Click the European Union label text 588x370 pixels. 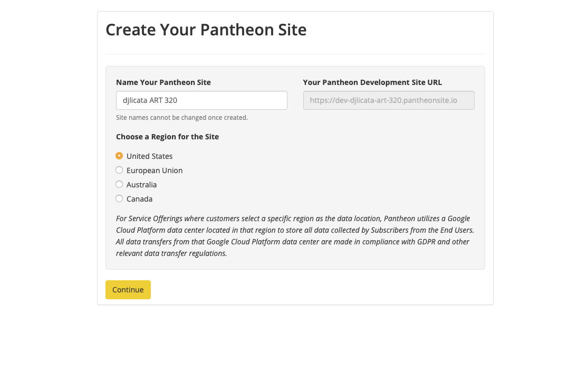pos(155,170)
